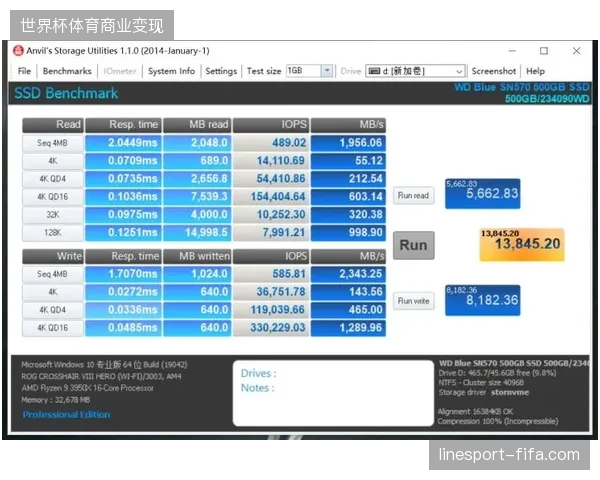Click the Screenshot menu item
The image size is (600, 480).
pos(494,71)
